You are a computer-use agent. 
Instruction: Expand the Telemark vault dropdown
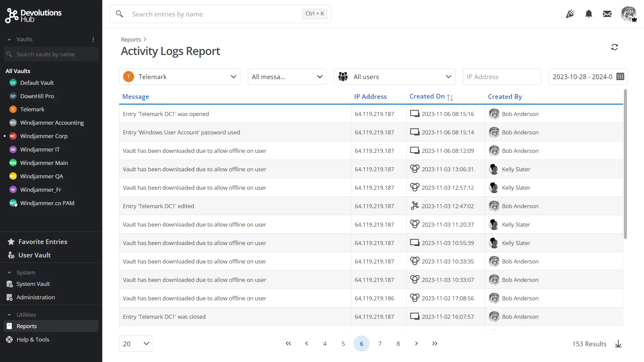[x=180, y=77]
